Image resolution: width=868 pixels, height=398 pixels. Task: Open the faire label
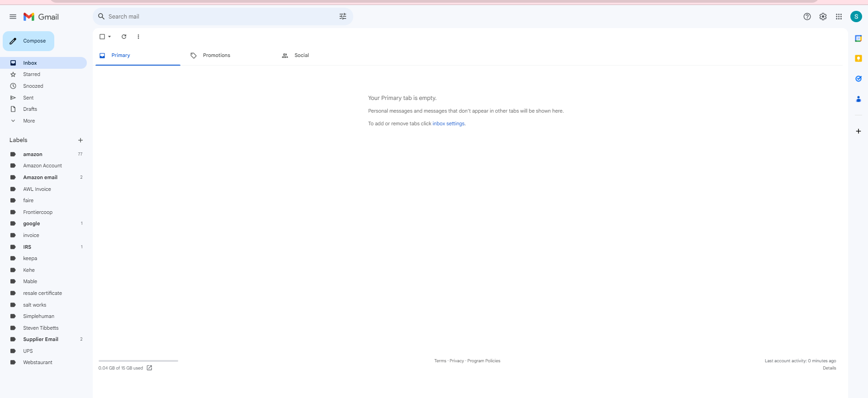(43, 200)
